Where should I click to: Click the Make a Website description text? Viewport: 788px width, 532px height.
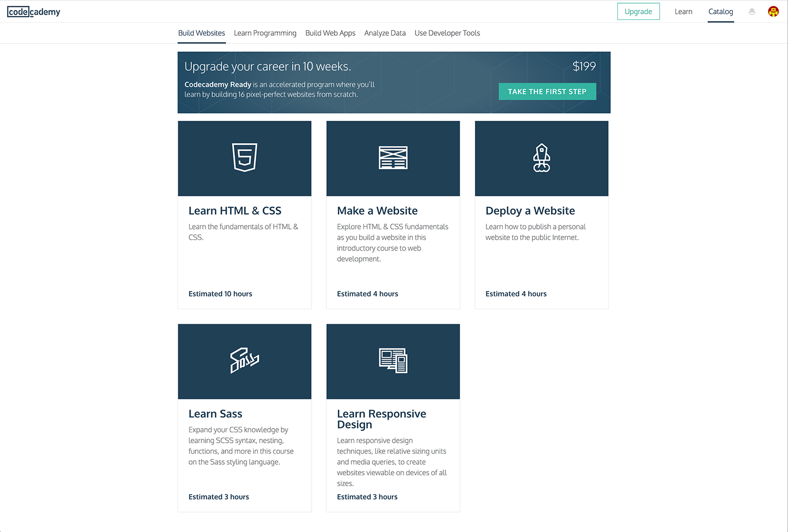[x=392, y=243]
